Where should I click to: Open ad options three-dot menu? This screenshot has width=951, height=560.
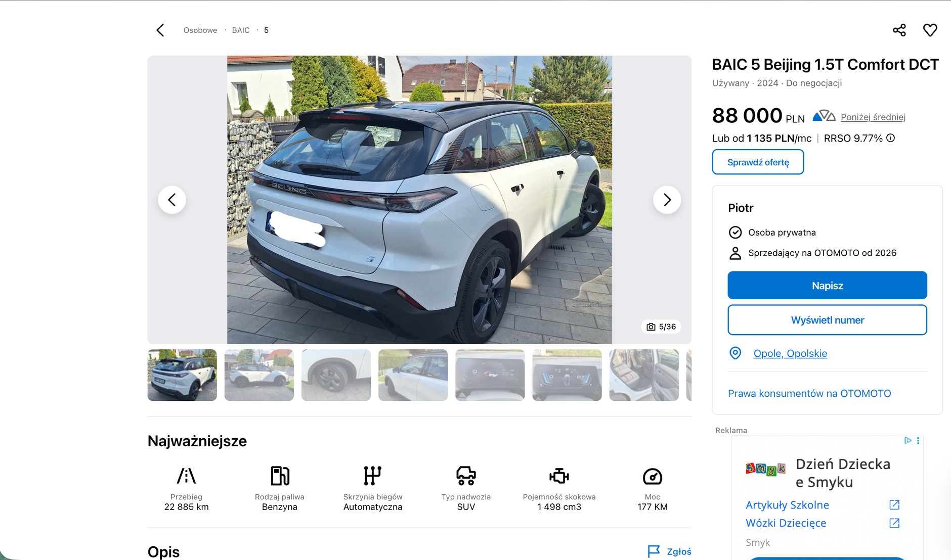coord(918,440)
